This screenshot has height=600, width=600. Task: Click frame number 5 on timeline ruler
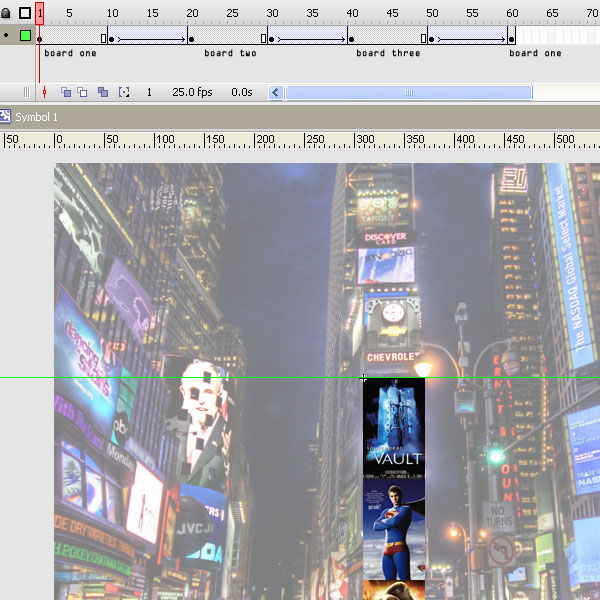[x=69, y=13]
